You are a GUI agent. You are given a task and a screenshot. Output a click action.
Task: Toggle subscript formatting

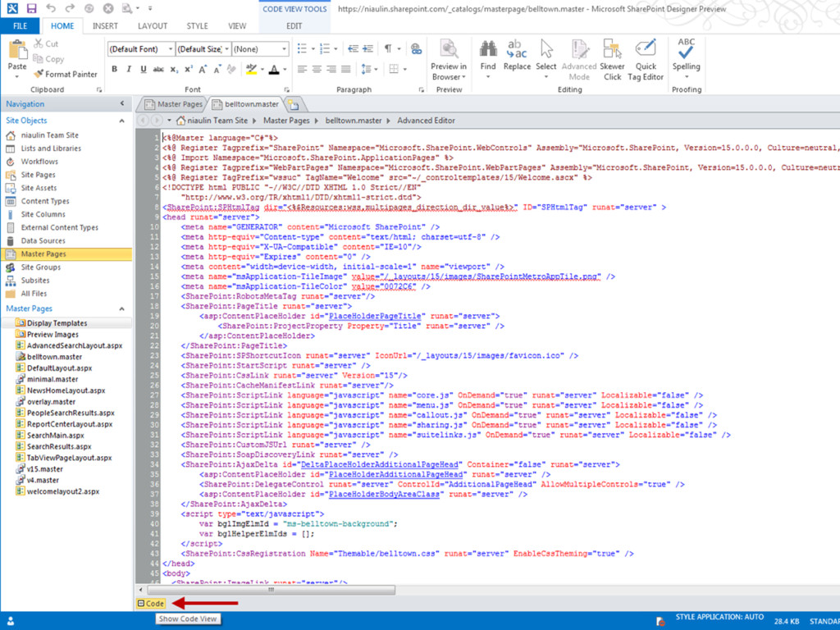click(x=174, y=69)
